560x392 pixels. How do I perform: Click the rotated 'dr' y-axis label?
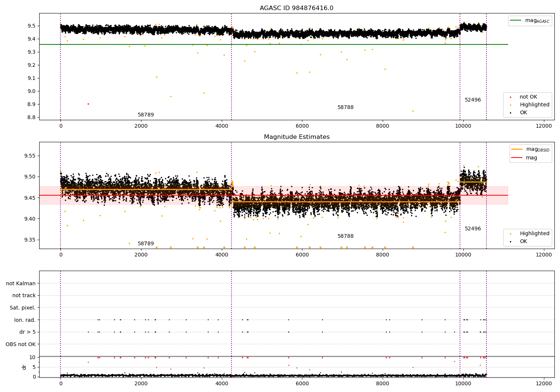pos(24,367)
